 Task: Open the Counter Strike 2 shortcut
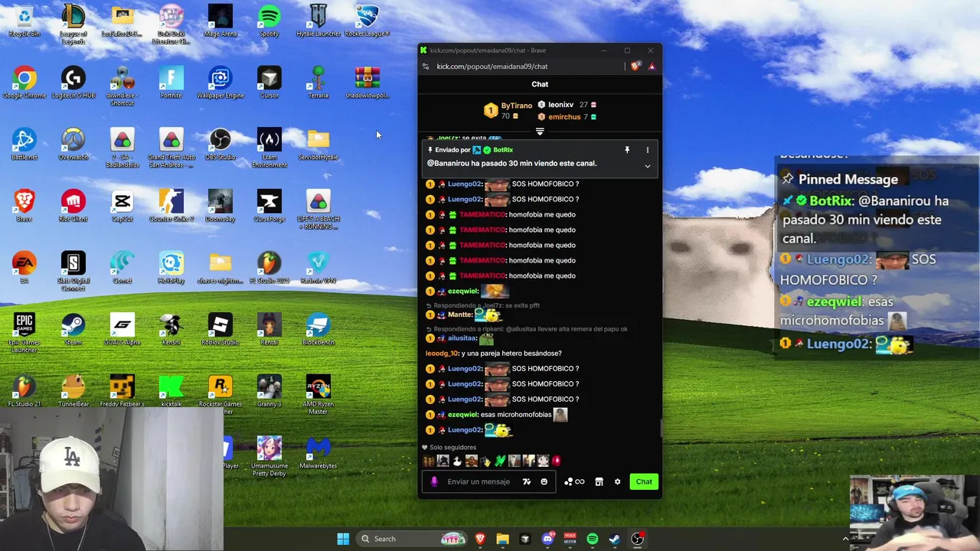pyautogui.click(x=171, y=207)
